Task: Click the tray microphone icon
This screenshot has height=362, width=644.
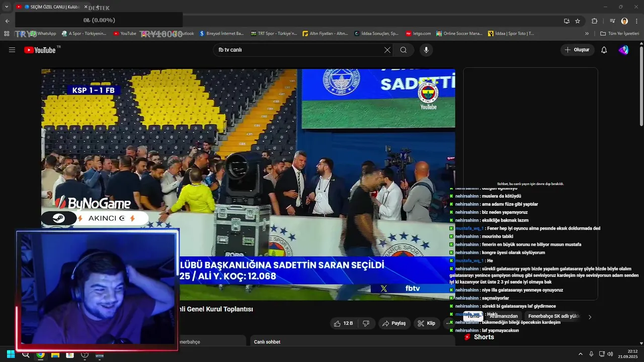Action: 591,354
